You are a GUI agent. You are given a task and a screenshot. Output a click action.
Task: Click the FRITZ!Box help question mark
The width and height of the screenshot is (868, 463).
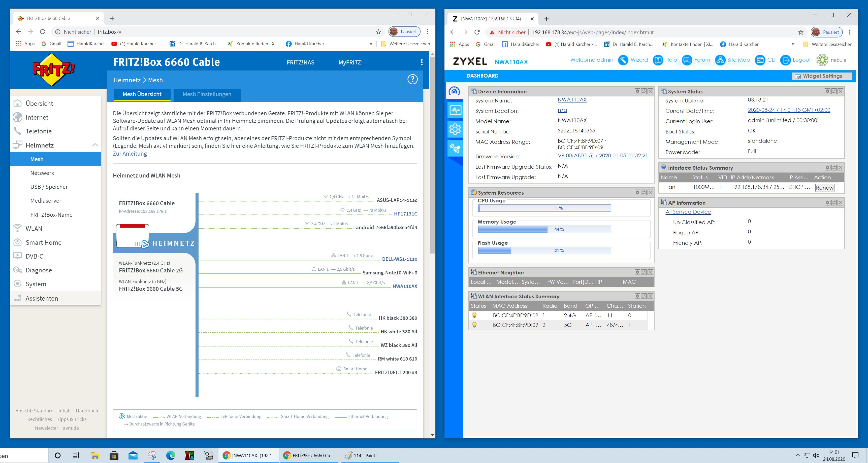coord(412,80)
